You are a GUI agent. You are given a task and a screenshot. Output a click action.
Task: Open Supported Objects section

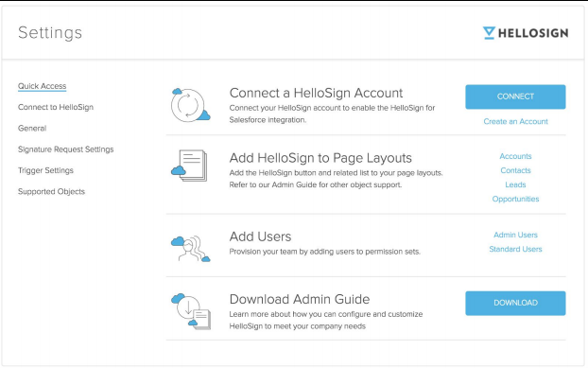pyautogui.click(x=51, y=191)
